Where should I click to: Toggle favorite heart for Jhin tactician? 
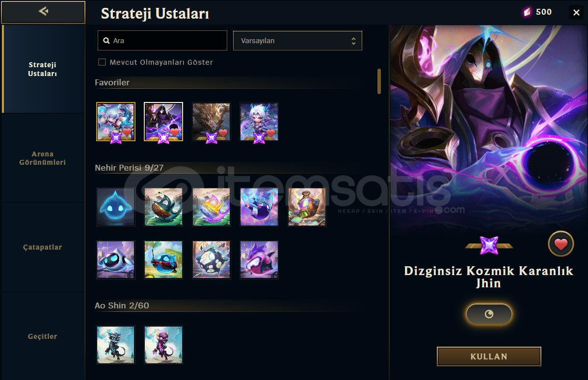click(561, 244)
